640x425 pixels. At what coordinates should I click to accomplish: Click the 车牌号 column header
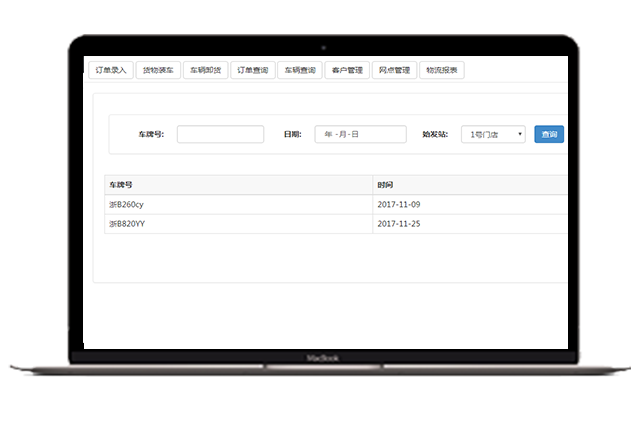click(x=120, y=185)
